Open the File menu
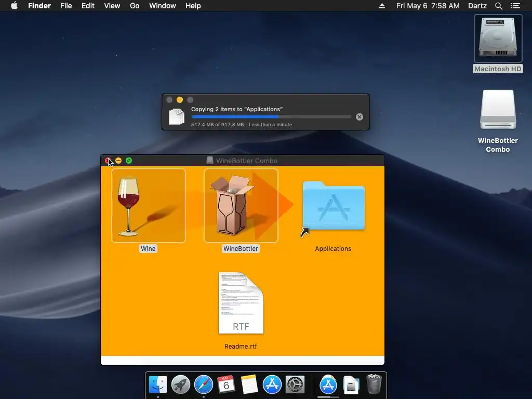Image resolution: width=532 pixels, height=399 pixels. 66,6
